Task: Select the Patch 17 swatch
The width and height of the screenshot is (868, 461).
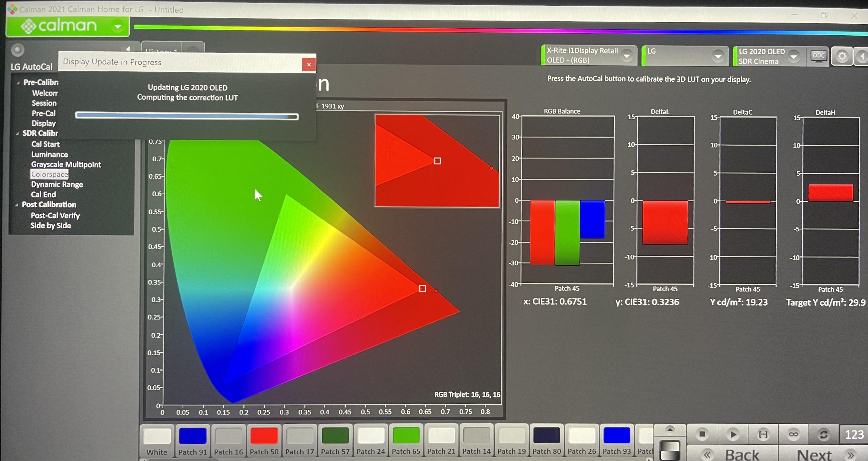Action: click(300, 441)
